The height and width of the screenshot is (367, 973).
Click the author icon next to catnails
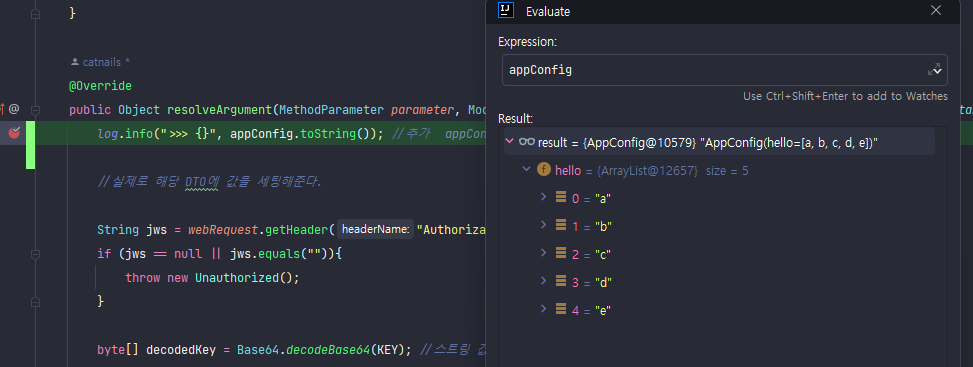(75, 62)
